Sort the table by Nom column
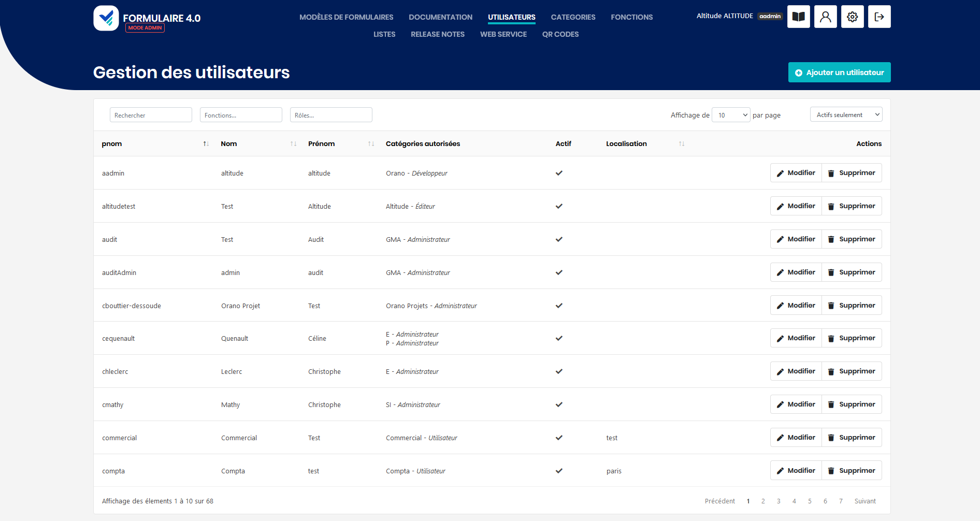Image resolution: width=980 pixels, height=521 pixels. point(293,144)
